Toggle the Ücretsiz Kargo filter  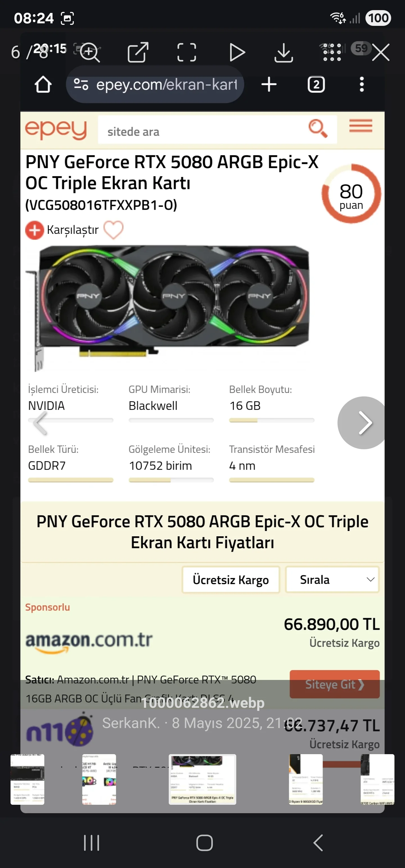231,580
